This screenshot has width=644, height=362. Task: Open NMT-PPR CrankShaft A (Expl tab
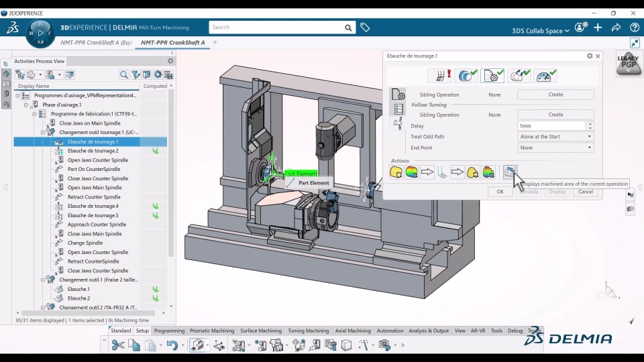[x=96, y=42]
